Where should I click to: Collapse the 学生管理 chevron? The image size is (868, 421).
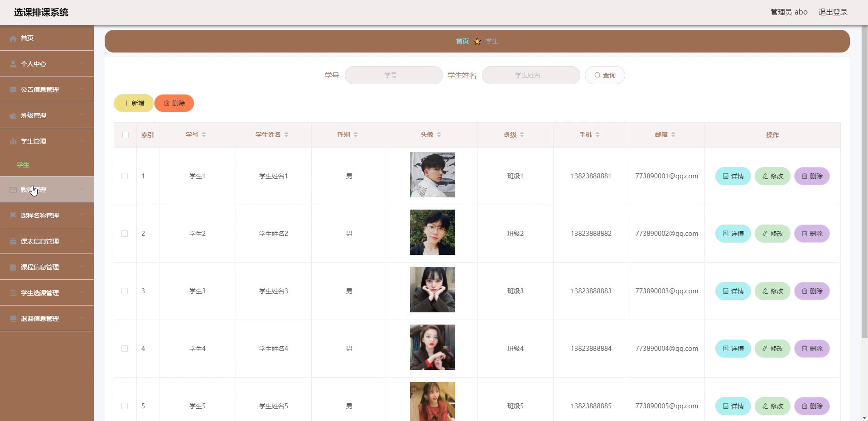(x=82, y=141)
